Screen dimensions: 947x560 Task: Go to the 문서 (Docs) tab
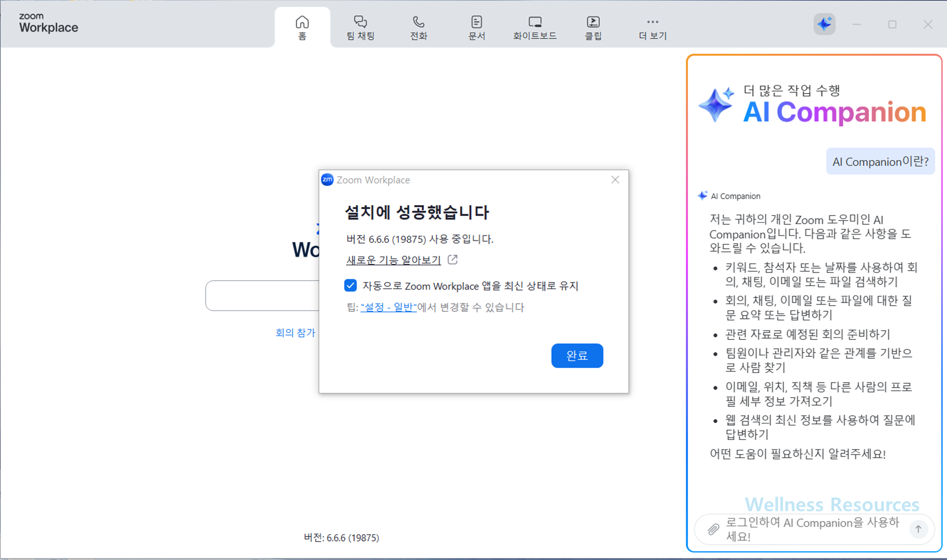tap(476, 28)
